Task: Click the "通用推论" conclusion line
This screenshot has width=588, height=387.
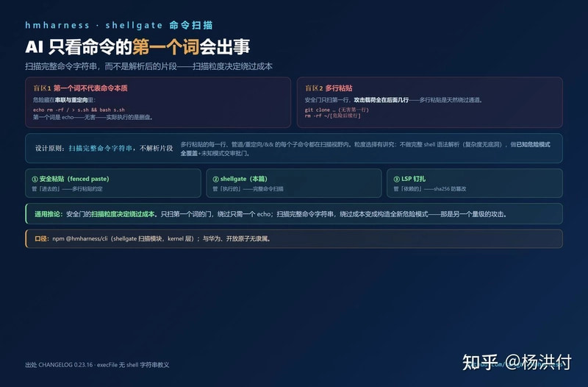Action: [294, 214]
